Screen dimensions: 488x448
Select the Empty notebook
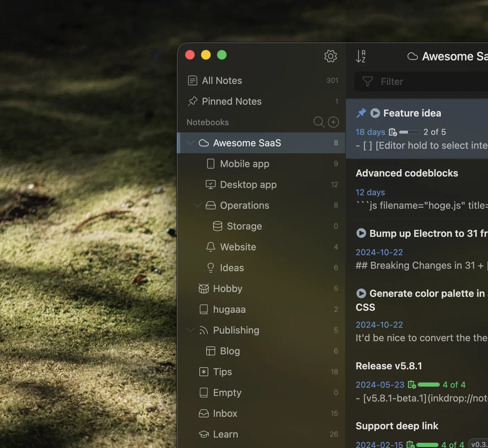click(x=261, y=393)
